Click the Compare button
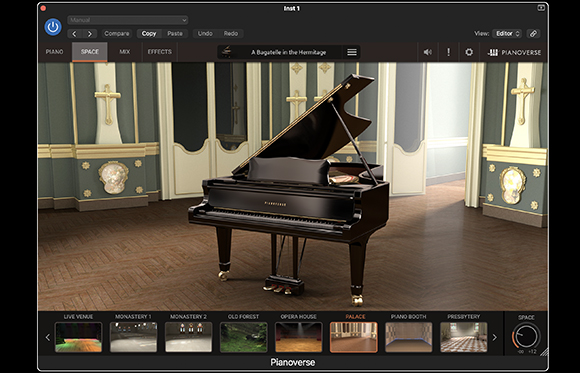The height and width of the screenshot is (373, 580). 117,34
